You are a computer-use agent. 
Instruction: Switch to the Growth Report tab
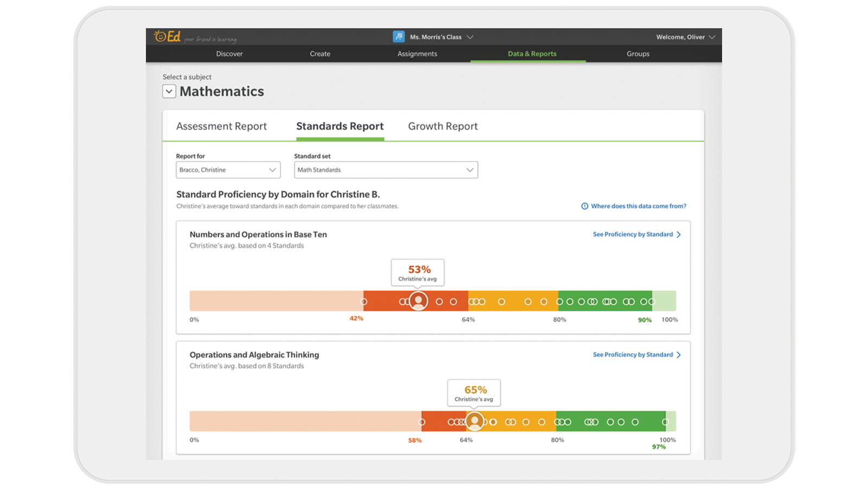(443, 126)
